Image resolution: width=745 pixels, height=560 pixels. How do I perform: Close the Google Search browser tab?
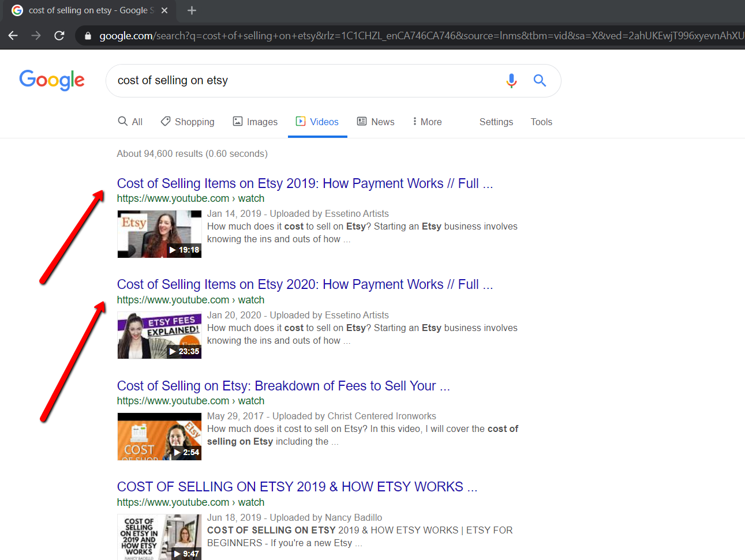164,10
